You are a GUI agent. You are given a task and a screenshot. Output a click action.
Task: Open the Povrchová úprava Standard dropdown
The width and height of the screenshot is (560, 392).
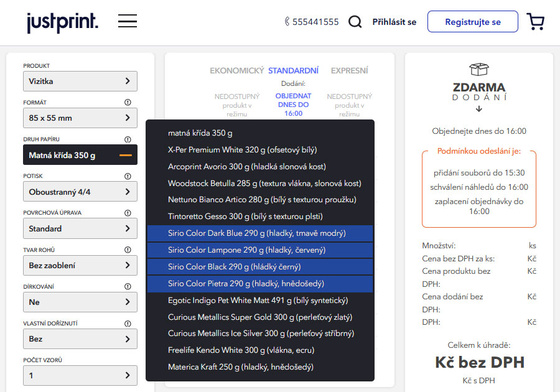pyautogui.click(x=80, y=228)
